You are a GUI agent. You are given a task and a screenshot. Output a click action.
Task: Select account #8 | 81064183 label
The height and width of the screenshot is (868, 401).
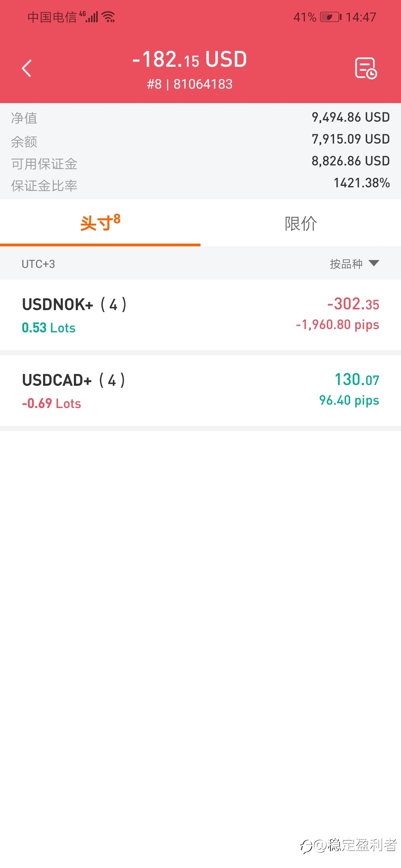click(190, 84)
